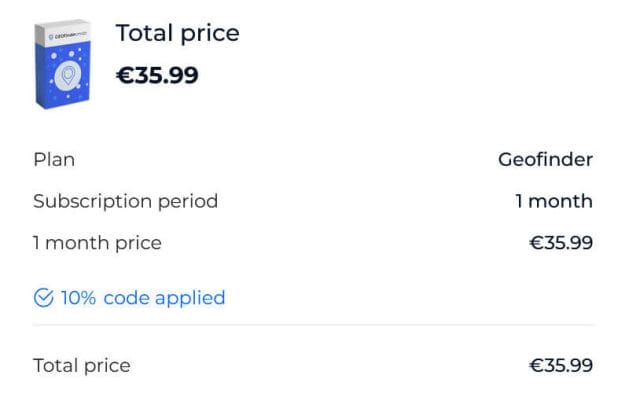This screenshot has width=640, height=419.
Task: Click the large bold €35.99 amount
Action: 157,75
